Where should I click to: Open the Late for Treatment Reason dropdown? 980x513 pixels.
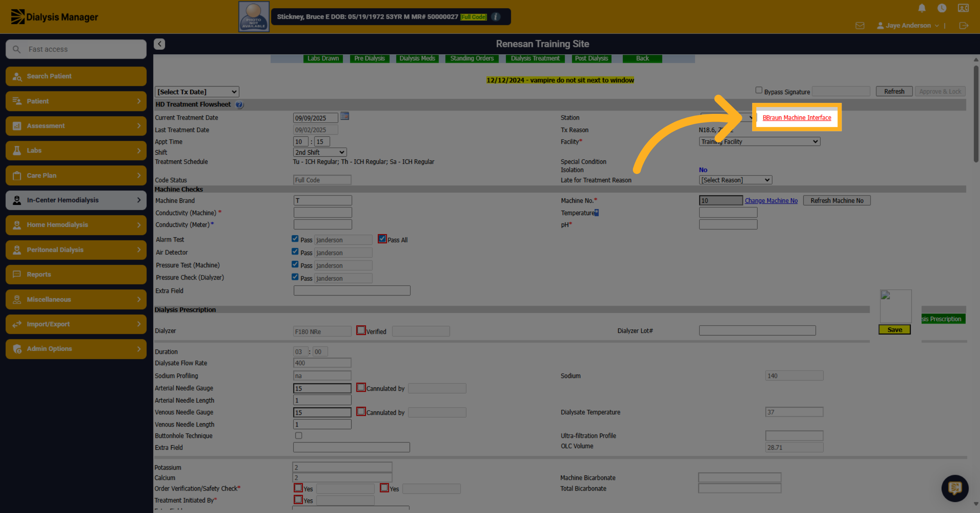(x=735, y=180)
